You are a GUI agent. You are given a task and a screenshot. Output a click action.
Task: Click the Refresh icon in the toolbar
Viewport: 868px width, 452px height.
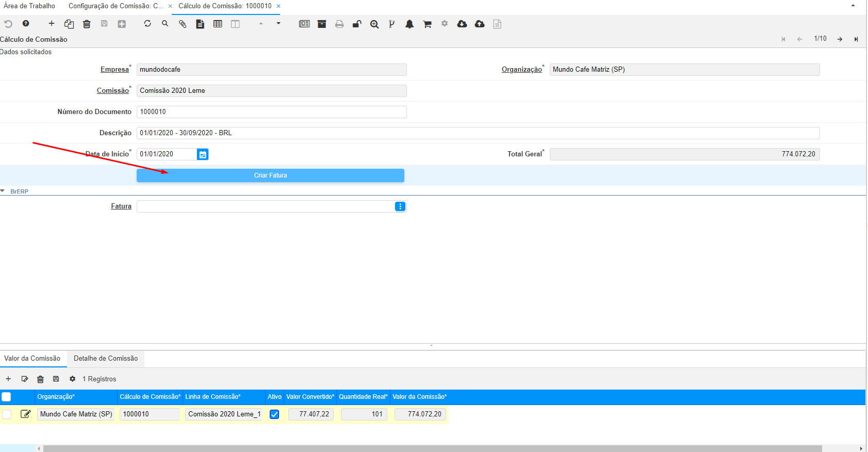point(148,24)
